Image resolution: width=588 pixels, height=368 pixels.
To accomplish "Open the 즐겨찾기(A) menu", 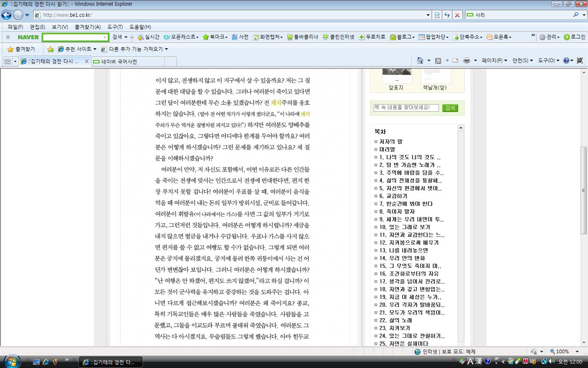I will tap(87, 27).
